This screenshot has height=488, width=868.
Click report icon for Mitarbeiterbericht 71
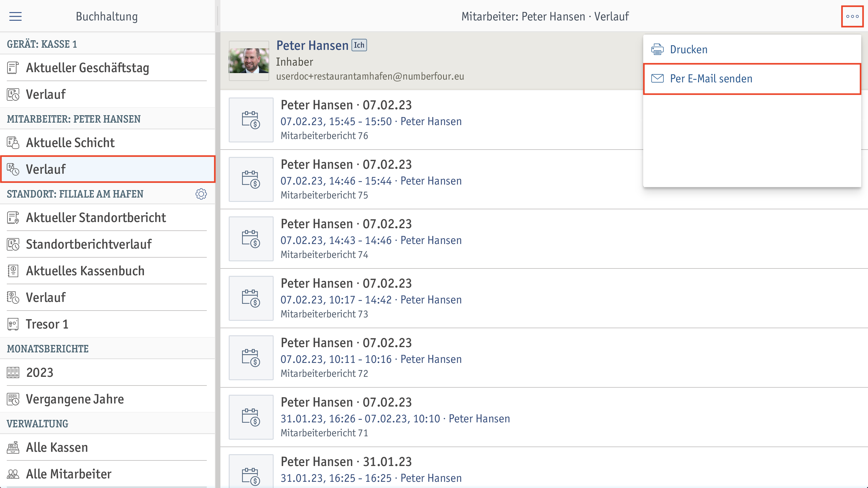pos(251,417)
